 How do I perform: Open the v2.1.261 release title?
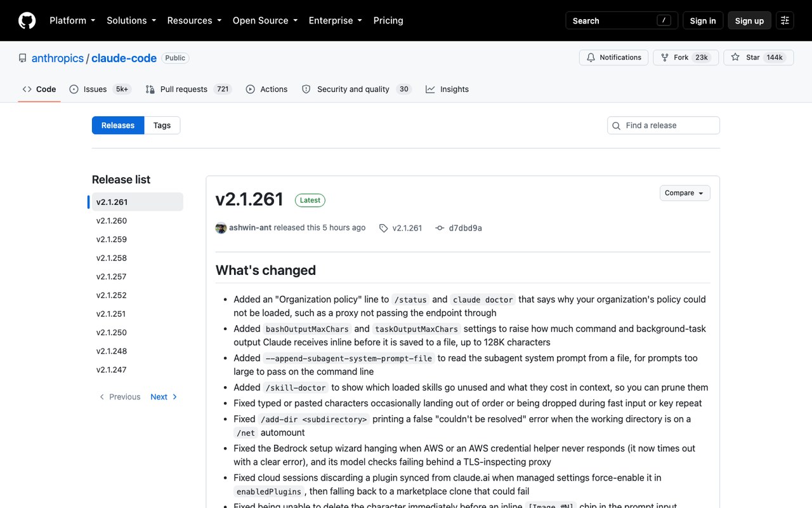point(249,199)
